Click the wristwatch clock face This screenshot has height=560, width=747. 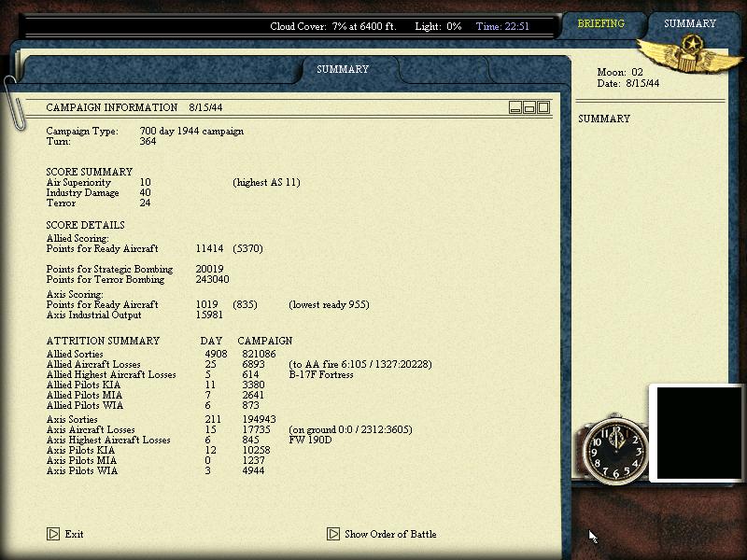[615, 450]
